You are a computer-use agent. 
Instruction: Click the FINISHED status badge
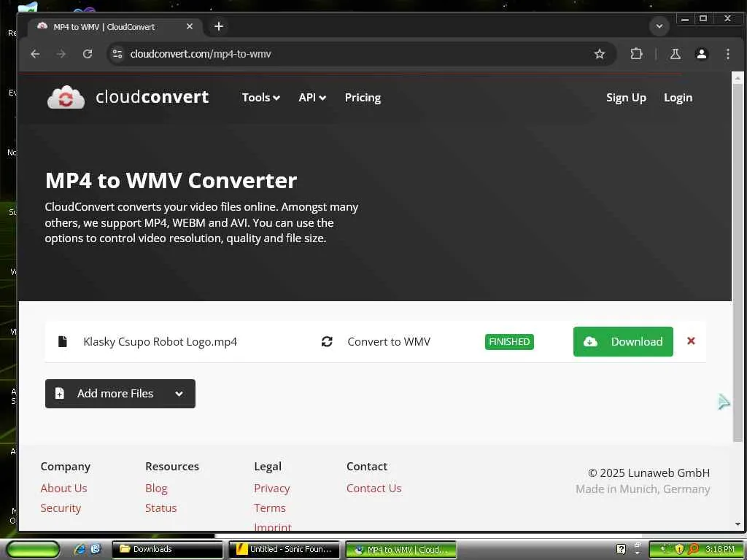tap(509, 342)
